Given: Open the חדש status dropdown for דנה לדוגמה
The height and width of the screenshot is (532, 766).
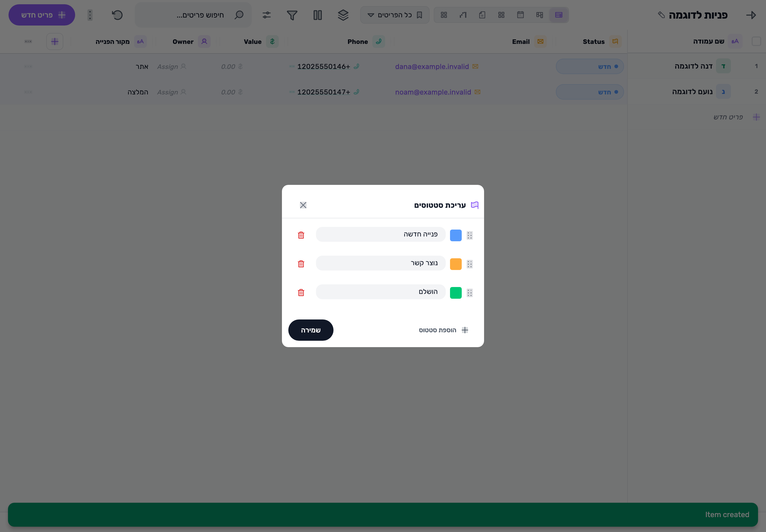Looking at the screenshot, I should click(589, 67).
